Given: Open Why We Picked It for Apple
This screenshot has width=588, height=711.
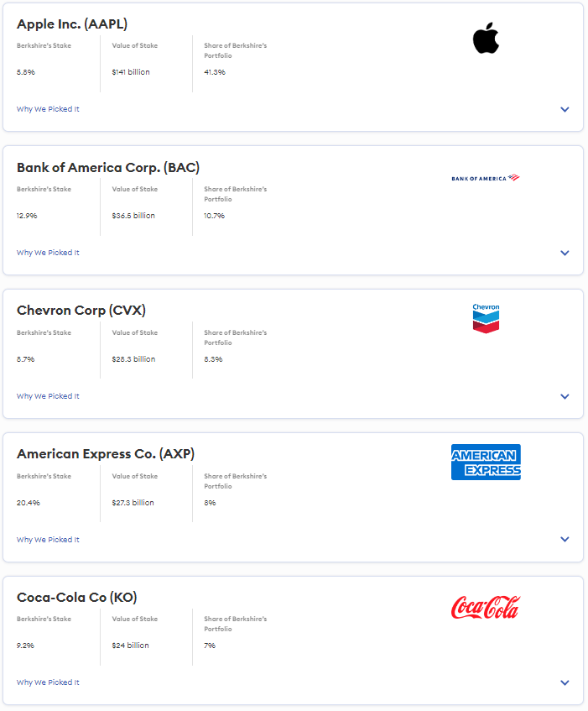Looking at the screenshot, I should tap(48, 109).
